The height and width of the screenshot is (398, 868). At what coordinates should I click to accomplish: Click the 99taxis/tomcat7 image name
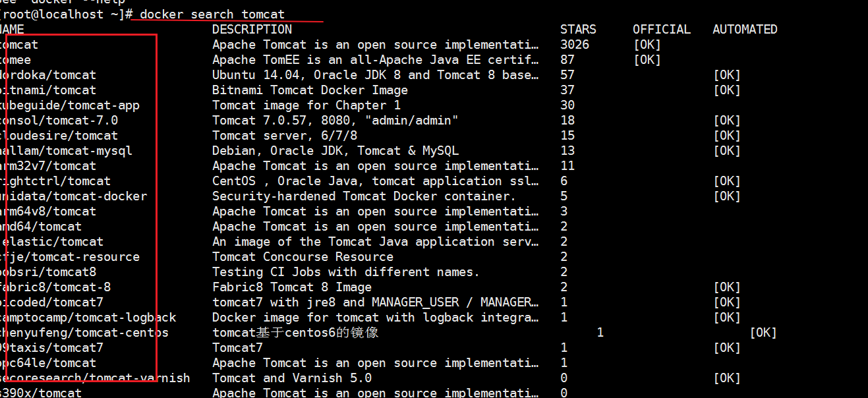(51, 348)
